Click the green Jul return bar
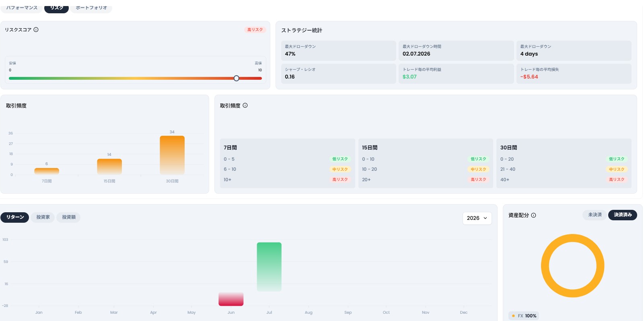Viewport: 644px width, 321px height. pos(269,267)
